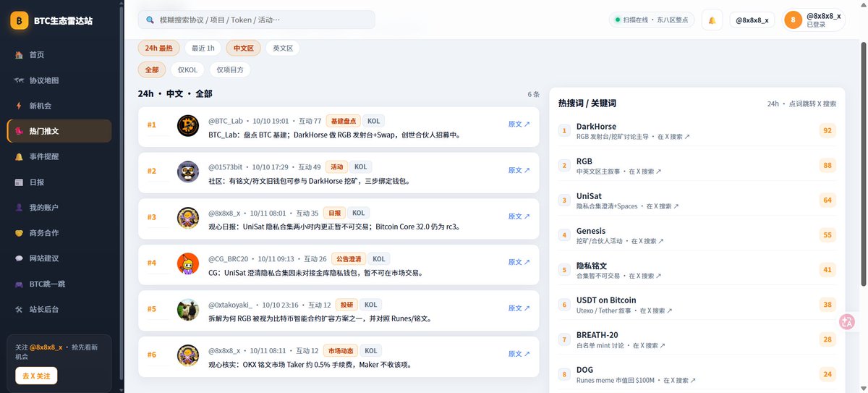Open 原文 link for post #6

click(x=519, y=354)
